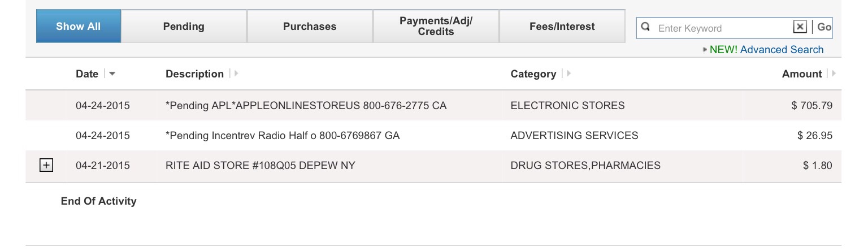Switch to the Pending tab
868x251 pixels.
click(184, 26)
